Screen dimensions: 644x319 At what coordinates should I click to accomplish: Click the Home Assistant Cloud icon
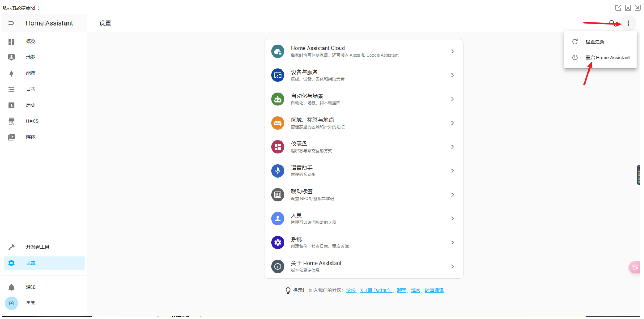tap(278, 51)
